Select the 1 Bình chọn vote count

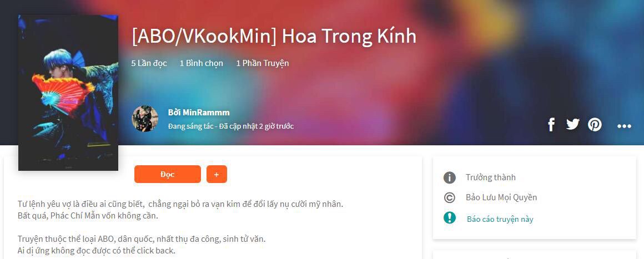click(201, 63)
